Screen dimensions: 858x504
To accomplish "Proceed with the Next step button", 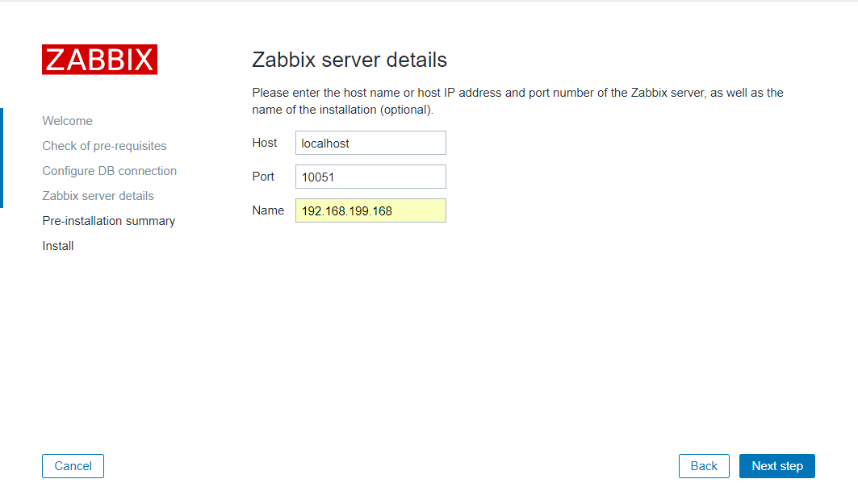I will [776, 466].
